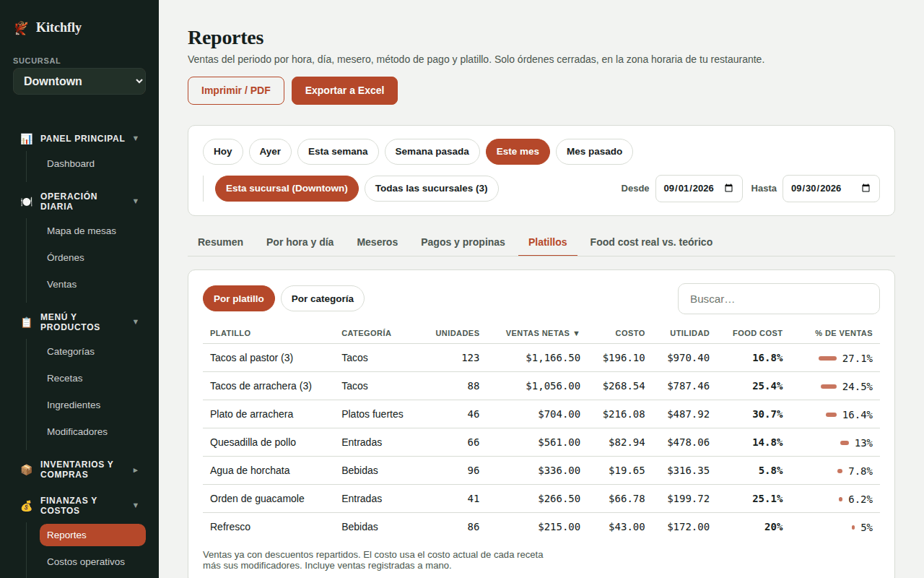Open the Desde date calendar picker icon
The image size is (924, 578).
(x=729, y=189)
